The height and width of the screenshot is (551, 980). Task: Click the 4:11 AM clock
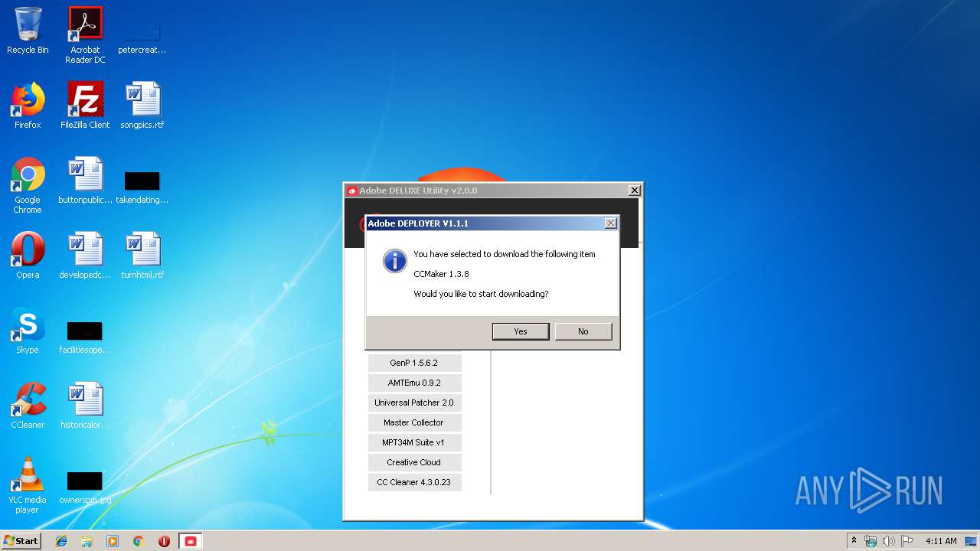pyautogui.click(x=941, y=541)
